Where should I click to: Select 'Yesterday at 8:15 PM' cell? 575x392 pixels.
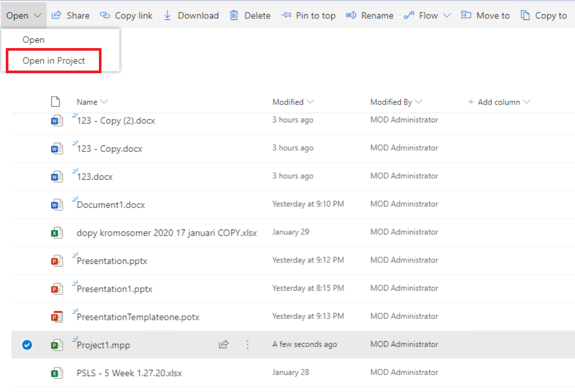[308, 288]
